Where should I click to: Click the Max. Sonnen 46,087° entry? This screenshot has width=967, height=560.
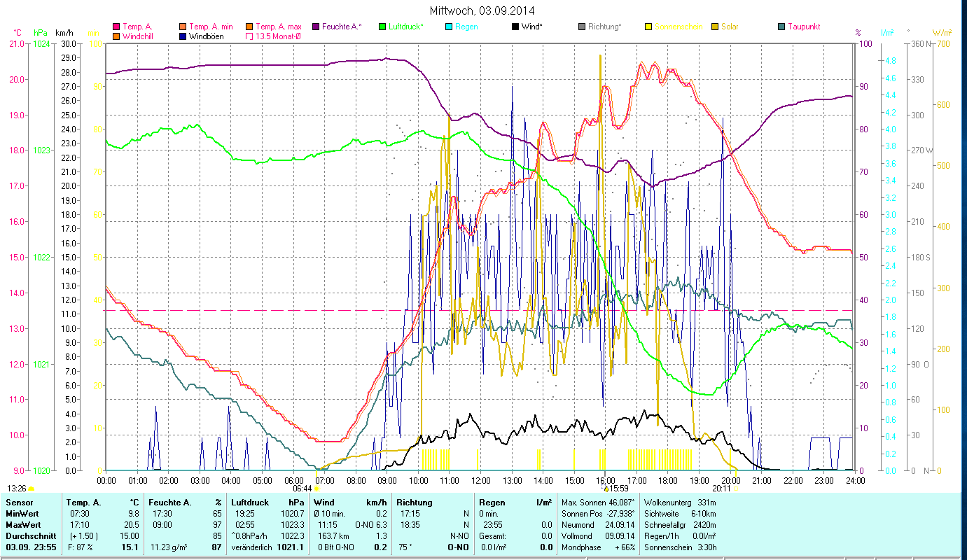coord(597,503)
